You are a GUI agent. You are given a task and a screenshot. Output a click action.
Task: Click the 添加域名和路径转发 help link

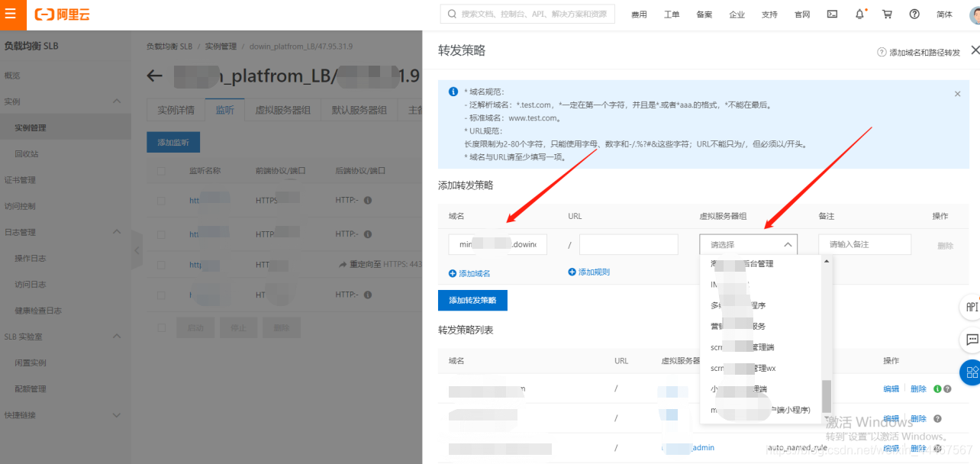pyautogui.click(x=924, y=53)
